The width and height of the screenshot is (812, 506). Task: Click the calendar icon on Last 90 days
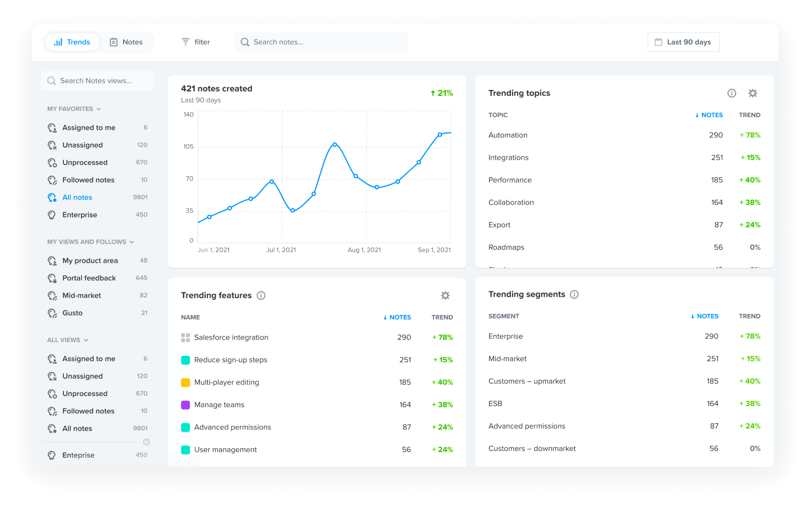coord(658,42)
